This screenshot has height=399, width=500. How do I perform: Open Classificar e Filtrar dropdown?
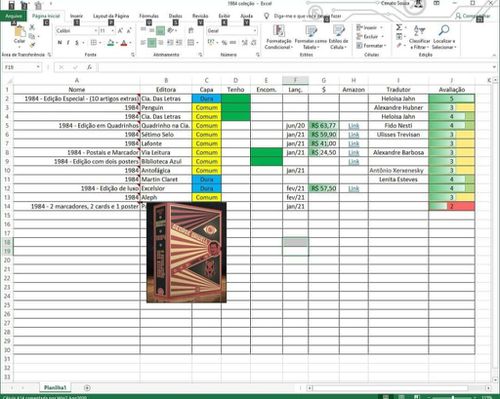419,37
